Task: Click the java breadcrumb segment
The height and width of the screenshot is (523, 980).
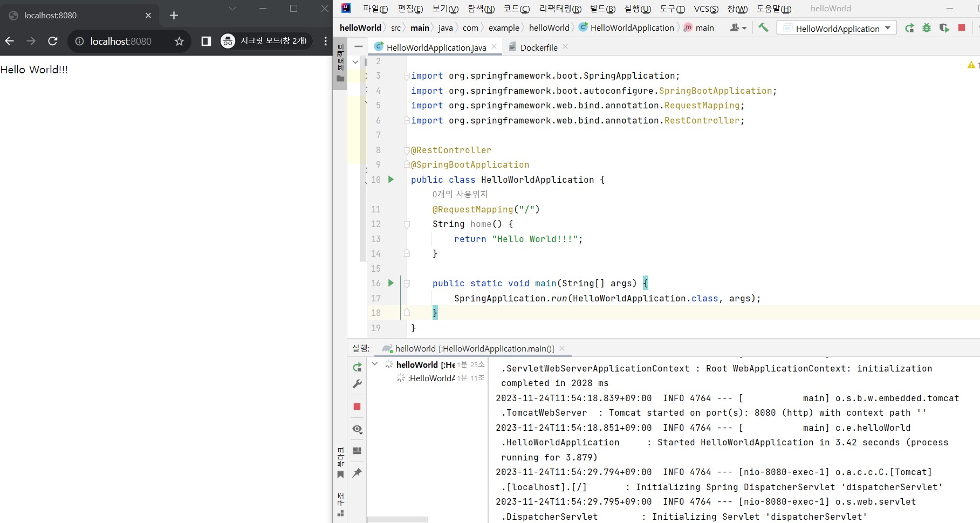Action: coord(446,28)
